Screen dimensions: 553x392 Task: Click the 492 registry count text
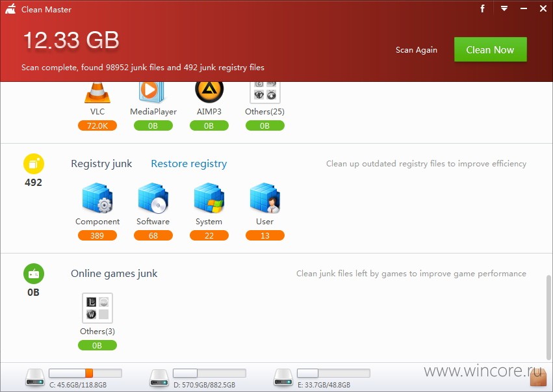coord(34,183)
